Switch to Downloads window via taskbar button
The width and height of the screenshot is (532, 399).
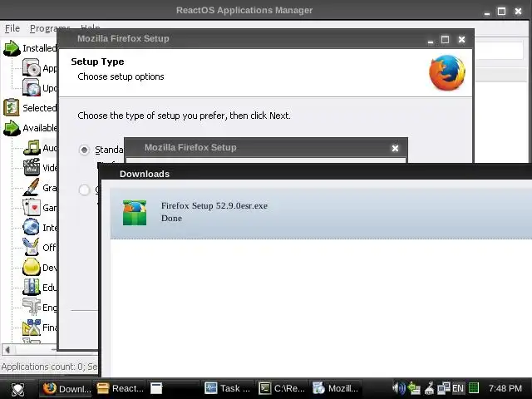click(66, 388)
